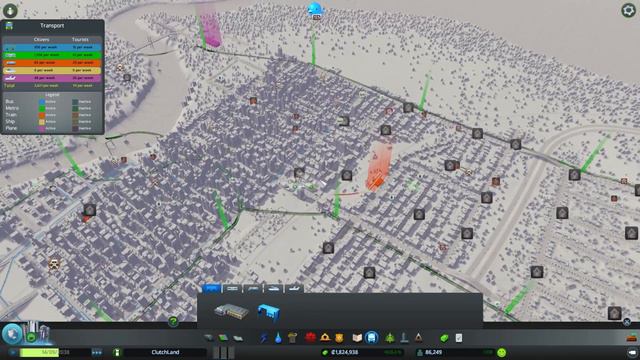Open the Policies document icon

click(x=459, y=338)
